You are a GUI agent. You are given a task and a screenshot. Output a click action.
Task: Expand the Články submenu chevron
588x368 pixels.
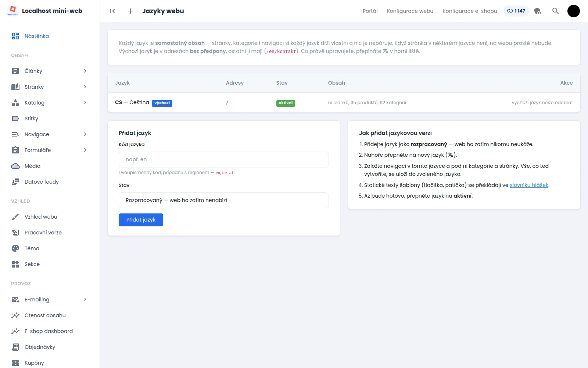85,71
